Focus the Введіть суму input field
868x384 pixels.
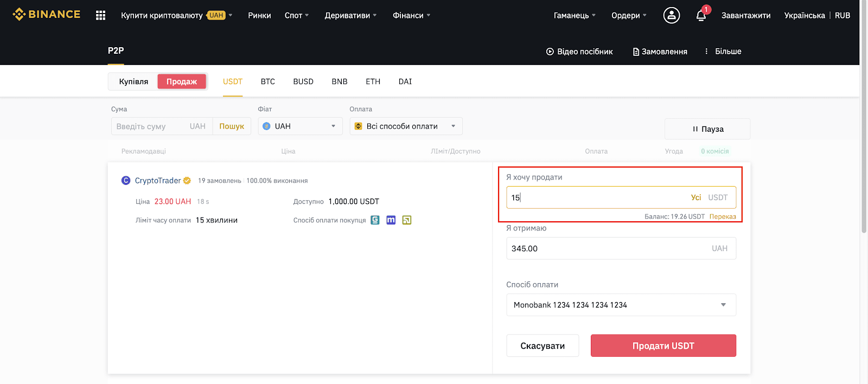[x=162, y=126]
